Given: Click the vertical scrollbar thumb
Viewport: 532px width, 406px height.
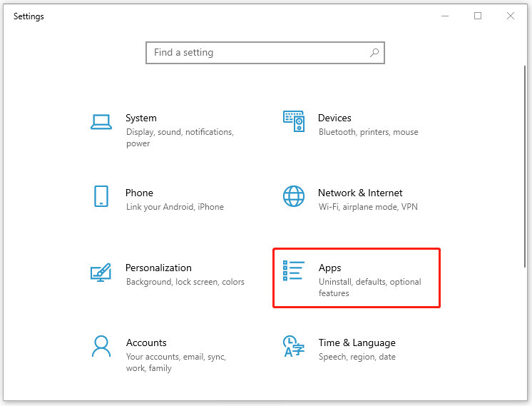Looking at the screenshot, I should pyautogui.click(x=525, y=166).
